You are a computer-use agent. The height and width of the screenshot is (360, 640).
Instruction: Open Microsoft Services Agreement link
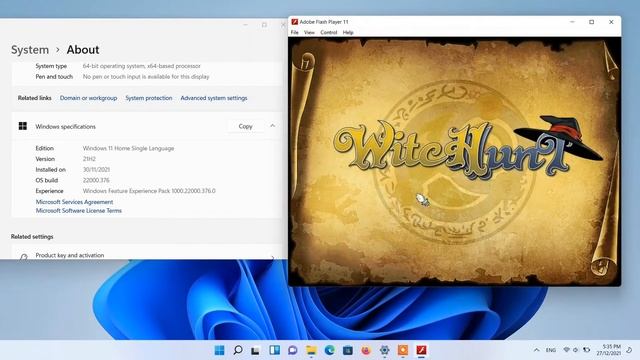[74, 202]
